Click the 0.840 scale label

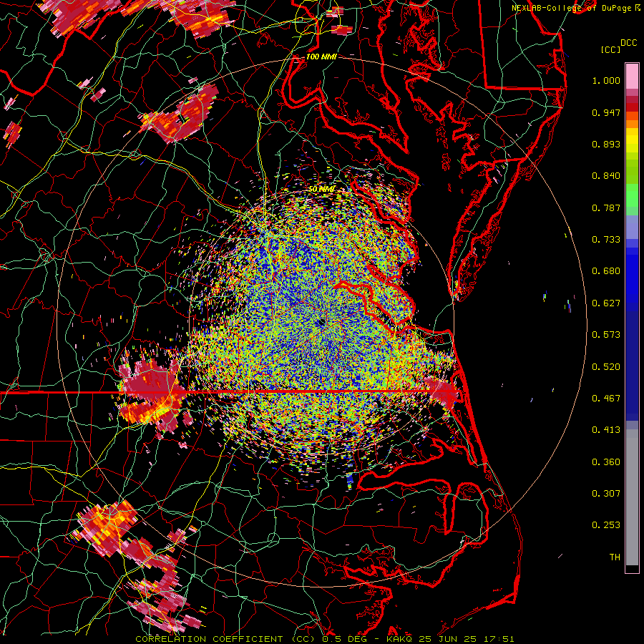[x=606, y=176]
